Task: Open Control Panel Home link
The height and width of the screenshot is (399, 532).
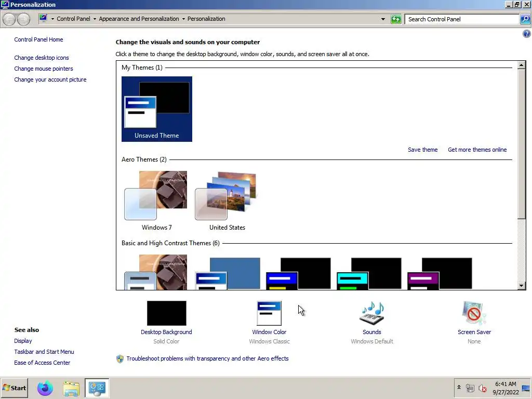Action: tap(38, 39)
